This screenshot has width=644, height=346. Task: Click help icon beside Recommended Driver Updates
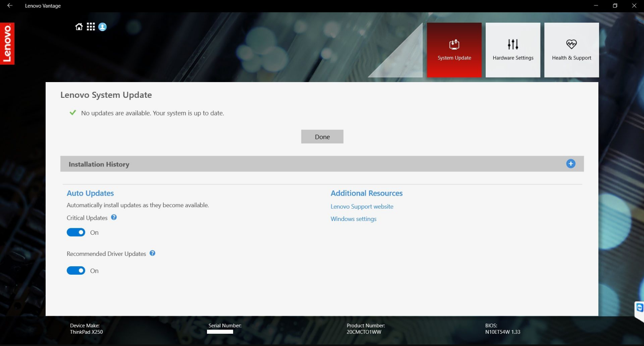click(x=153, y=253)
